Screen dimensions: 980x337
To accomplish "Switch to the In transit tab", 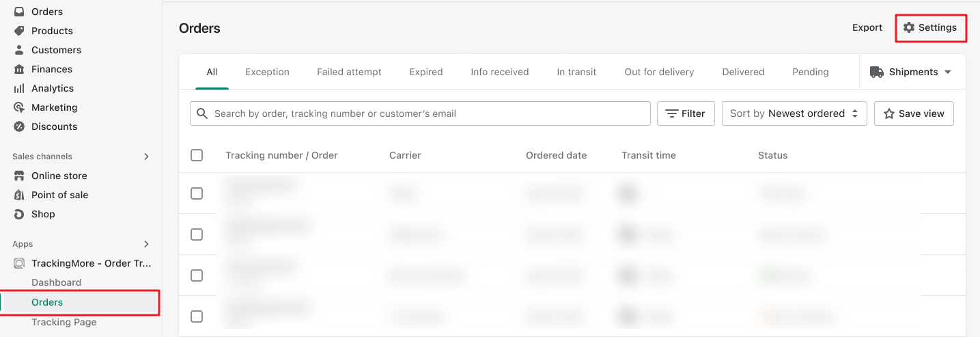I will coord(576,72).
